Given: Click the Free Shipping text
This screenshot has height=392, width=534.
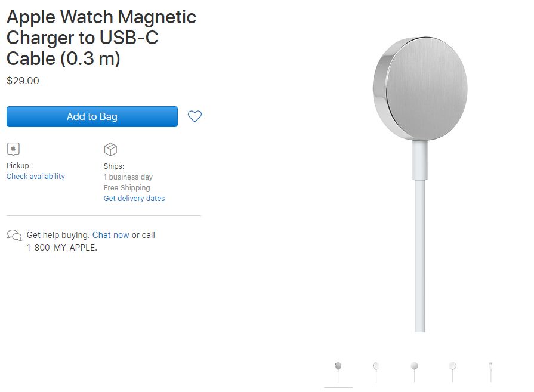Looking at the screenshot, I should pos(126,188).
